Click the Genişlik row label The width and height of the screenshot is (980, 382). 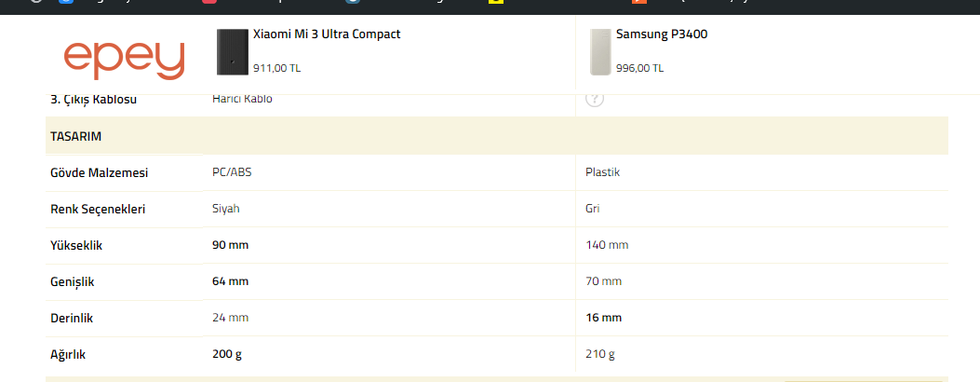click(x=73, y=281)
